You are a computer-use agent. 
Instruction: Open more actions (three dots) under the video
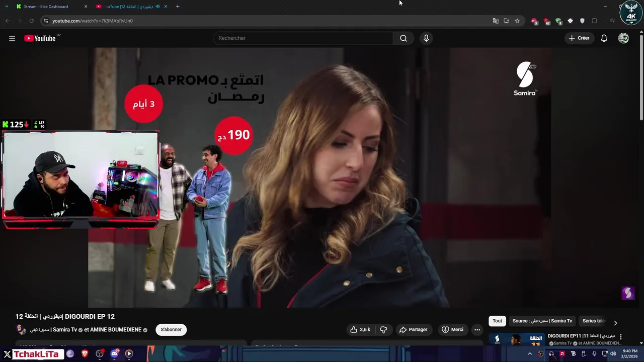[x=477, y=330]
